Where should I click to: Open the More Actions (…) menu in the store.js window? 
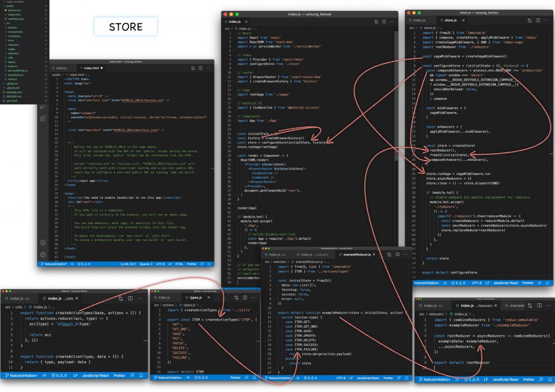(546, 20)
